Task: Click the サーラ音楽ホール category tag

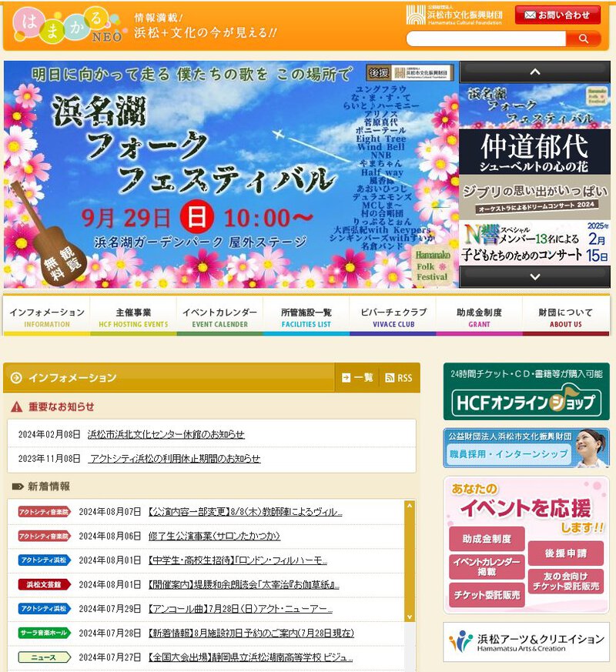Action: [x=45, y=633]
